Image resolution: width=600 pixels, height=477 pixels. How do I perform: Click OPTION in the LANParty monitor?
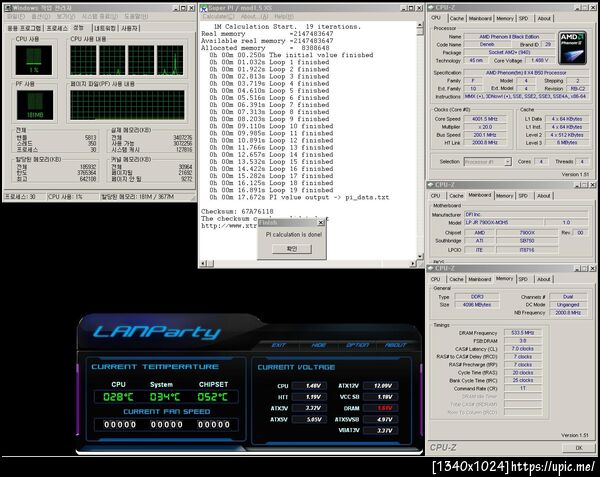point(357,345)
